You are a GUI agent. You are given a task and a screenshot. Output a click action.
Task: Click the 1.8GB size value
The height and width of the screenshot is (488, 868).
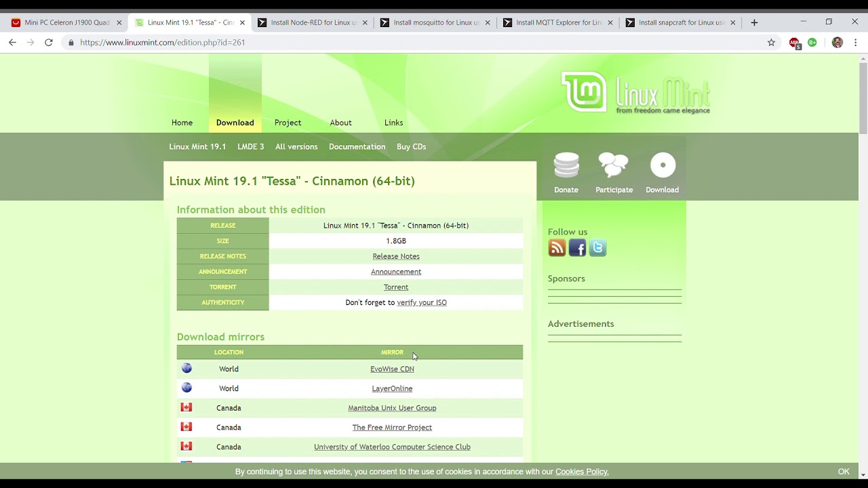(396, 241)
